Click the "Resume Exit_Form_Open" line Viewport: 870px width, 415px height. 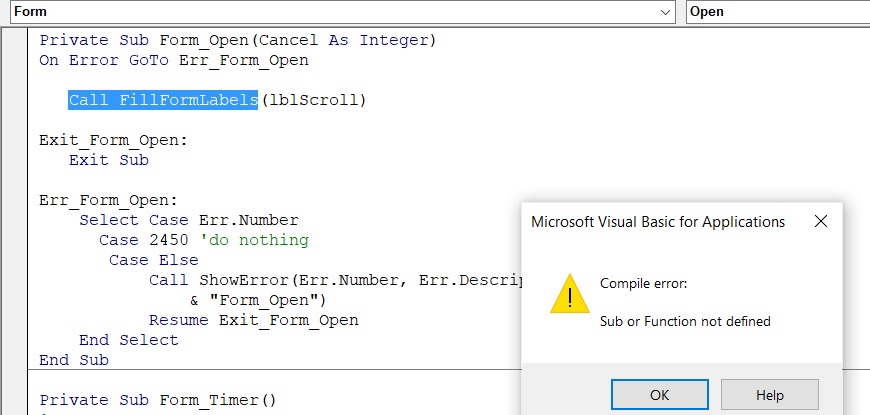[x=253, y=320]
